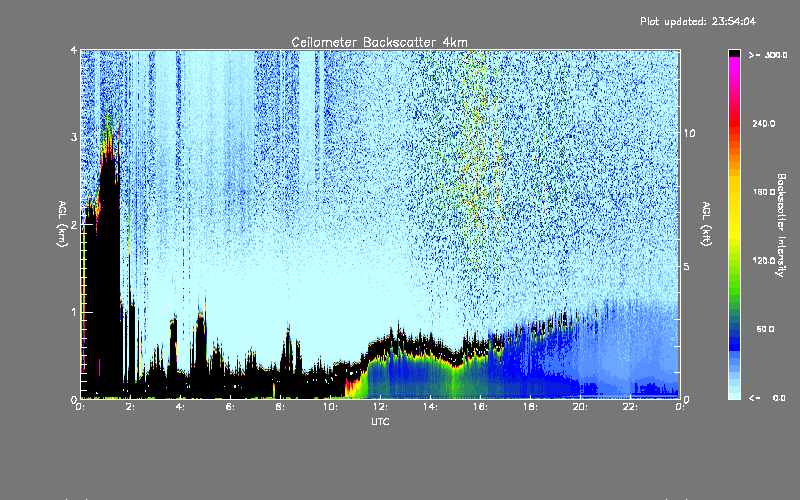The height and width of the screenshot is (500, 800).
Task: Click the 3 tick on km axis
Action: click(74, 137)
